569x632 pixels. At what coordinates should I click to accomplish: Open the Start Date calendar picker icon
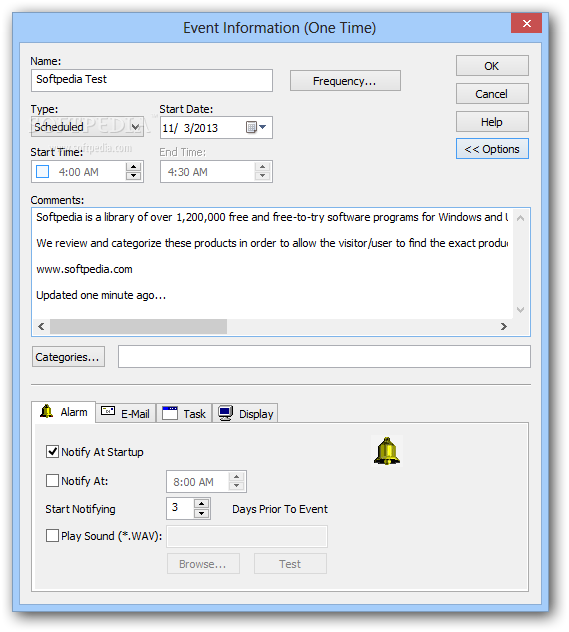click(x=256, y=127)
